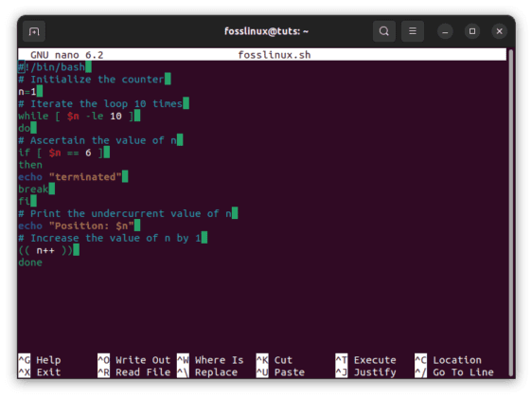
Task: Click the while condition line
Action: pyautogui.click(x=80, y=116)
